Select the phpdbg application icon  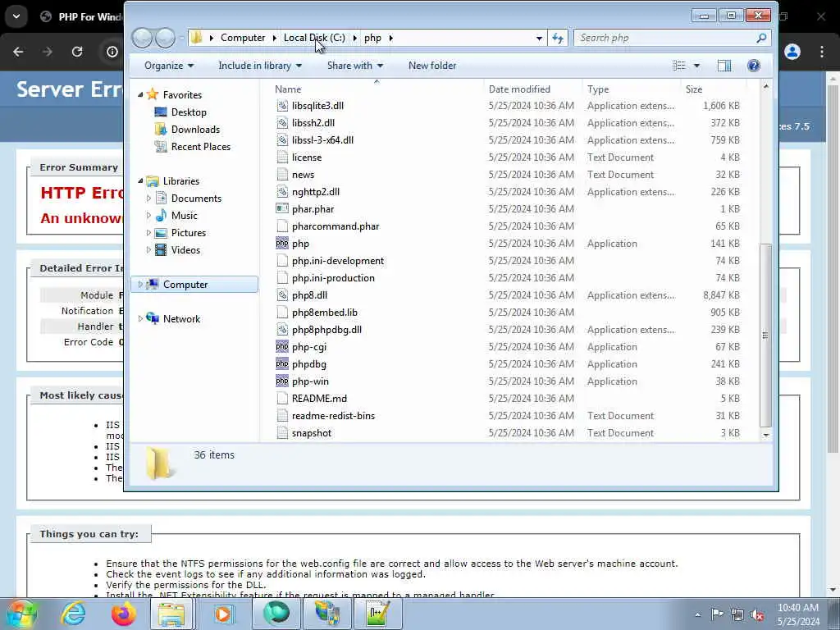[282, 363]
